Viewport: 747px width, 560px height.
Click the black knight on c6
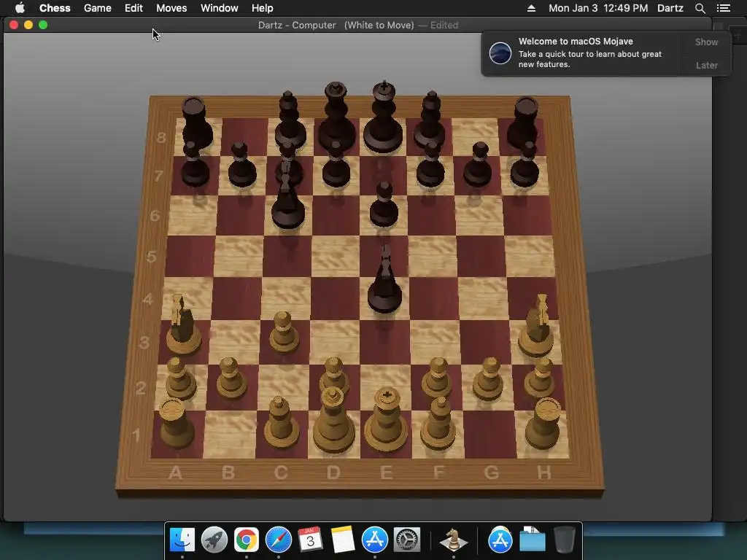click(x=288, y=200)
